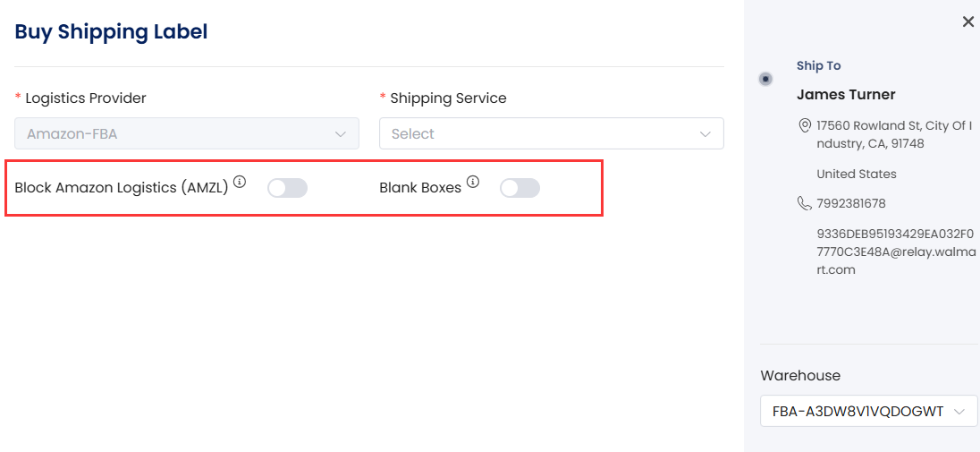This screenshot has width=980, height=452.
Task: Close the panel with the X icon
Action: click(968, 21)
